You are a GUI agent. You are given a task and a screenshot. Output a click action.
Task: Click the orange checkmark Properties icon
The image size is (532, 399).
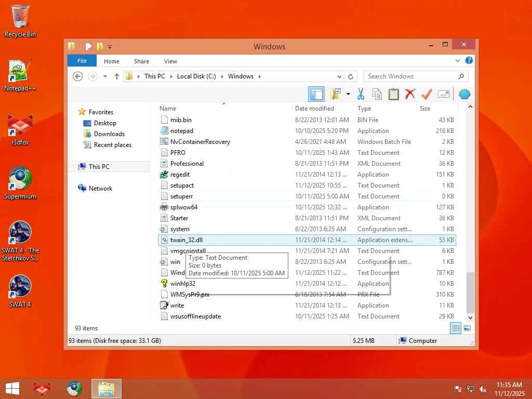(427, 94)
